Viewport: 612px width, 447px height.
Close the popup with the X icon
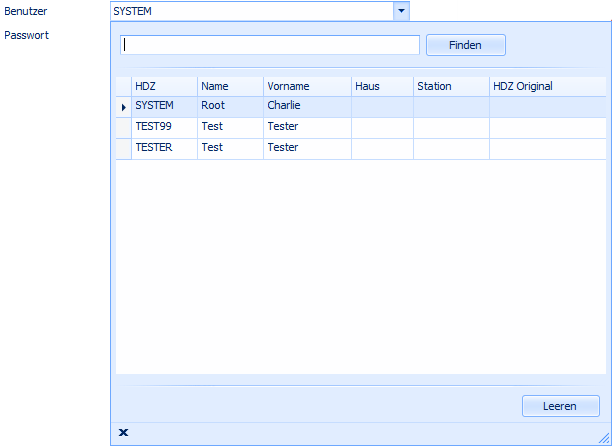tap(124, 432)
